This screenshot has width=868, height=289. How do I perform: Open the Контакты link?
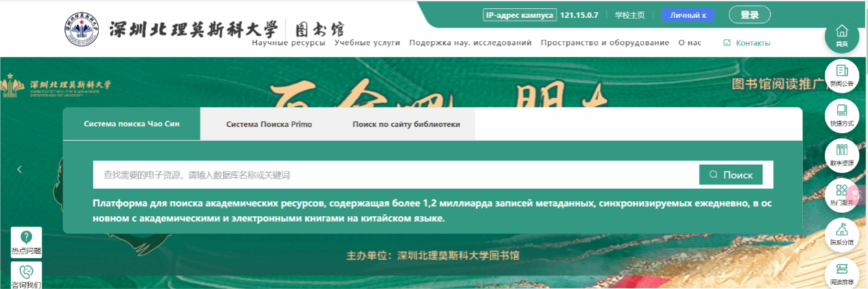point(747,43)
